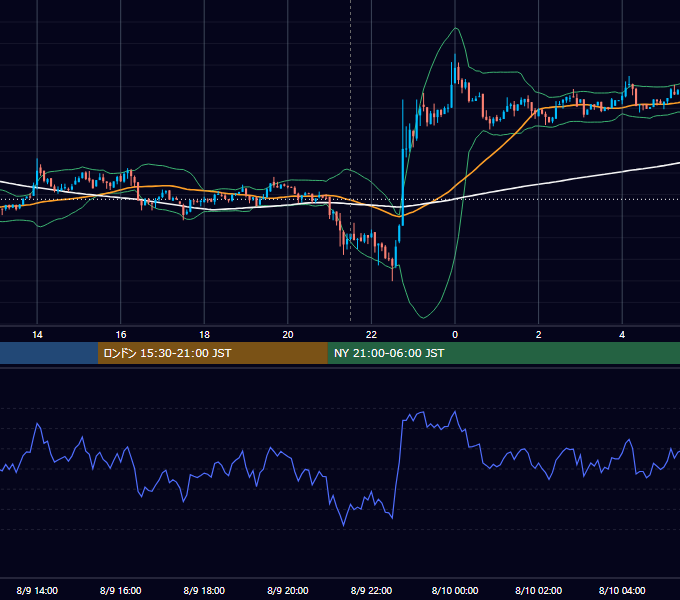Screen dimensions: 680x600
Task: Click the 8/10 04:00 date label
Action: [x=622, y=590]
